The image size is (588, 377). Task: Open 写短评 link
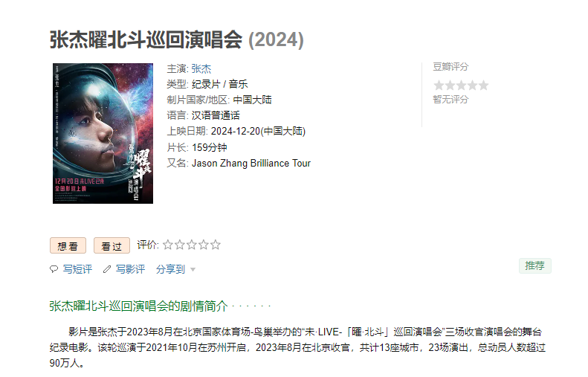tap(77, 269)
